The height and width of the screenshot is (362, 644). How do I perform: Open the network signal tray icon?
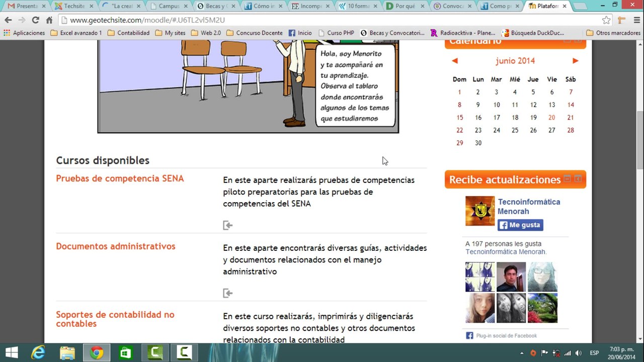pyautogui.click(x=568, y=353)
